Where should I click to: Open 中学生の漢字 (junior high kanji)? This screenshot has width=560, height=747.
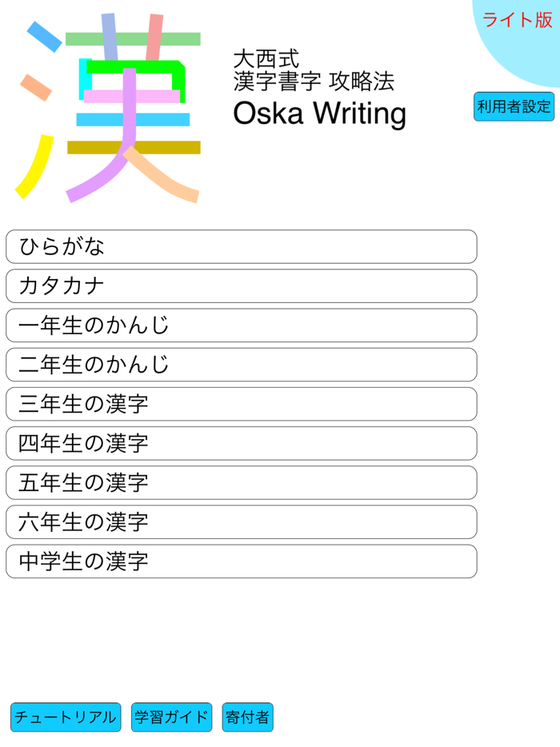[x=240, y=561]
